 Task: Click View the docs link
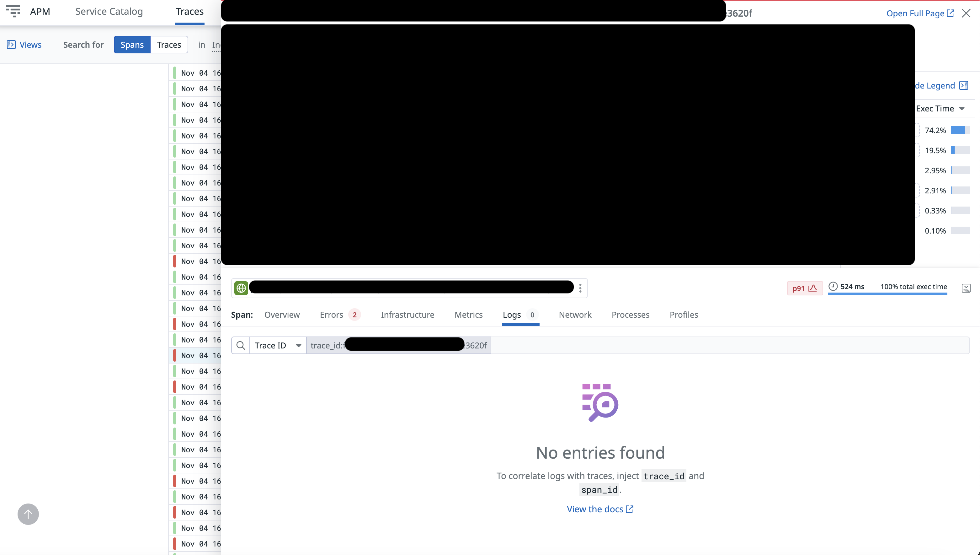600,509
